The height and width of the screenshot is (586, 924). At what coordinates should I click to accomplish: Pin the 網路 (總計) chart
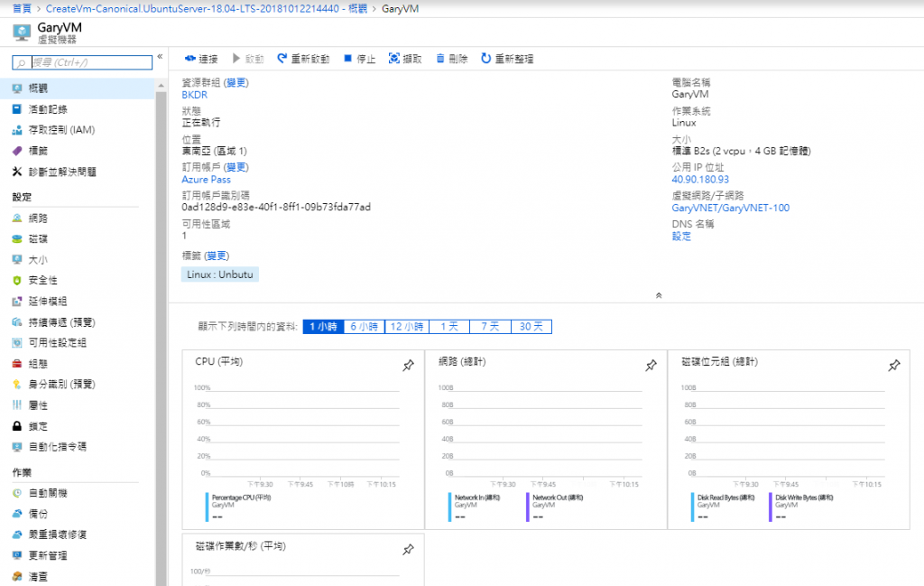(x=651, y=366)
